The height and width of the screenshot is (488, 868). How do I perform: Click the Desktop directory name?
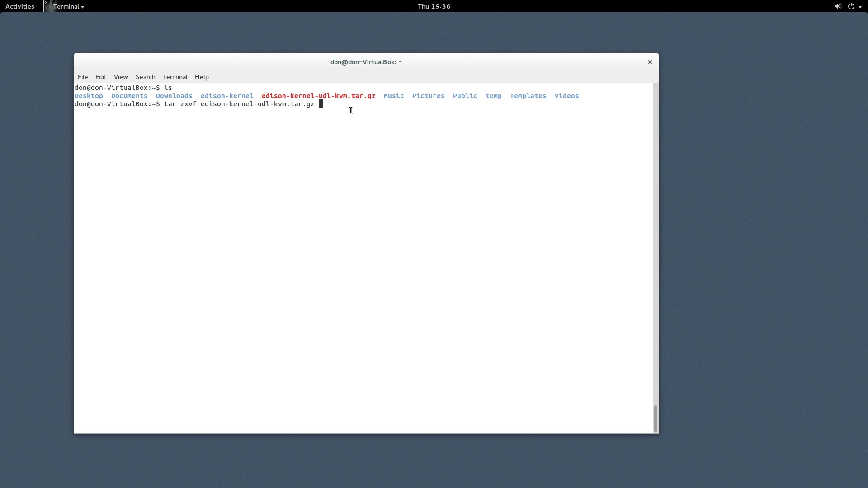89,96
